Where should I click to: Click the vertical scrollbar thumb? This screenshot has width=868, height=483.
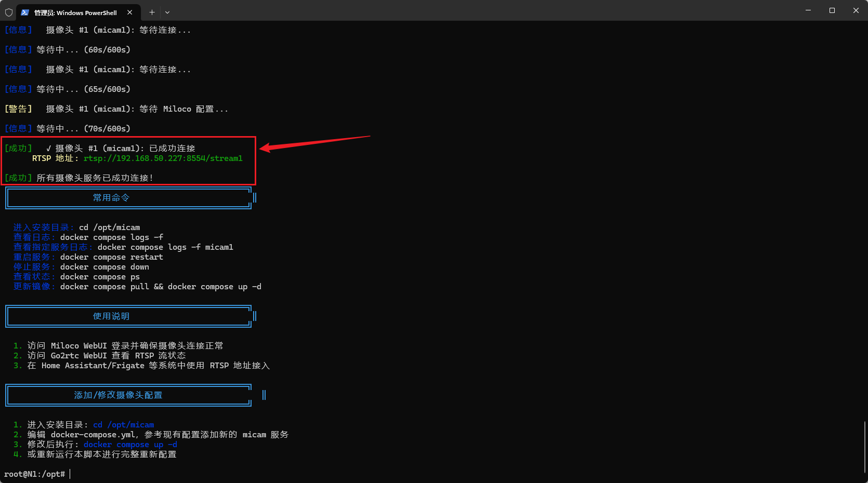pos(865,447)
